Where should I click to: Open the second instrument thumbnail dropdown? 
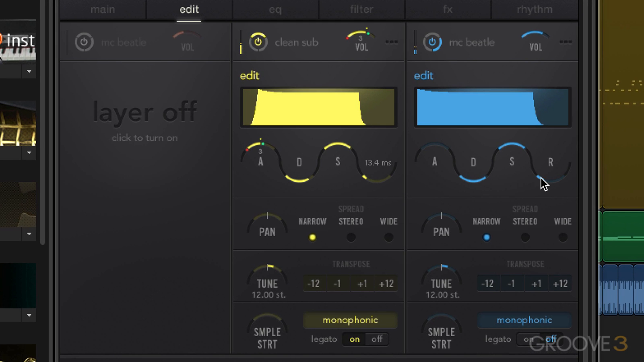click(29, 153)
